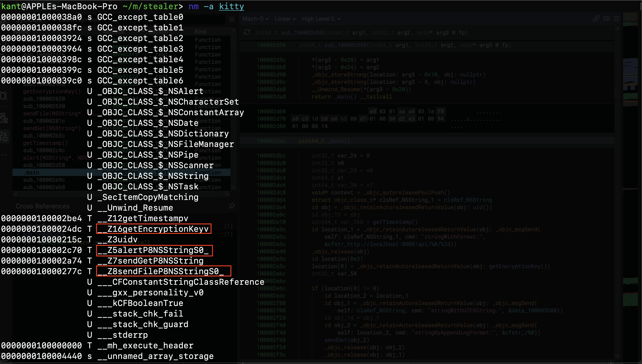Click symbol list scroll-down arrow
The height and width of the screenshot is (364, 642).
tap(234, 187)
